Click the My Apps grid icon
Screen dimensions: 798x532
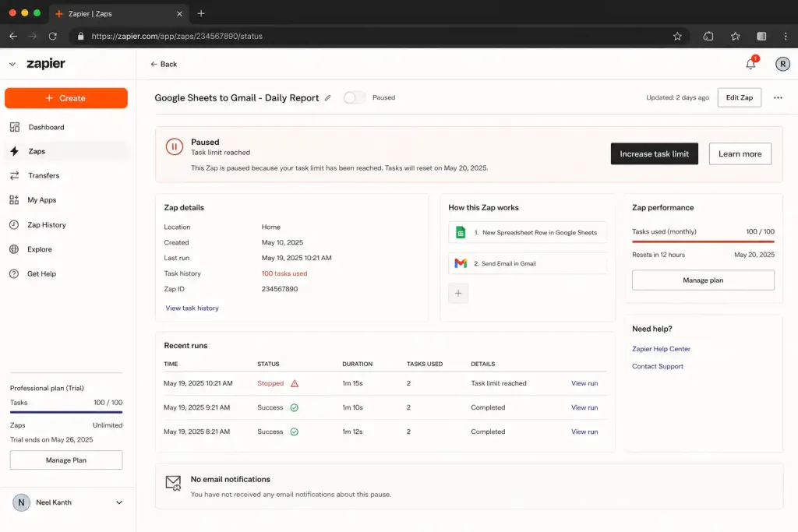[14, 200]
